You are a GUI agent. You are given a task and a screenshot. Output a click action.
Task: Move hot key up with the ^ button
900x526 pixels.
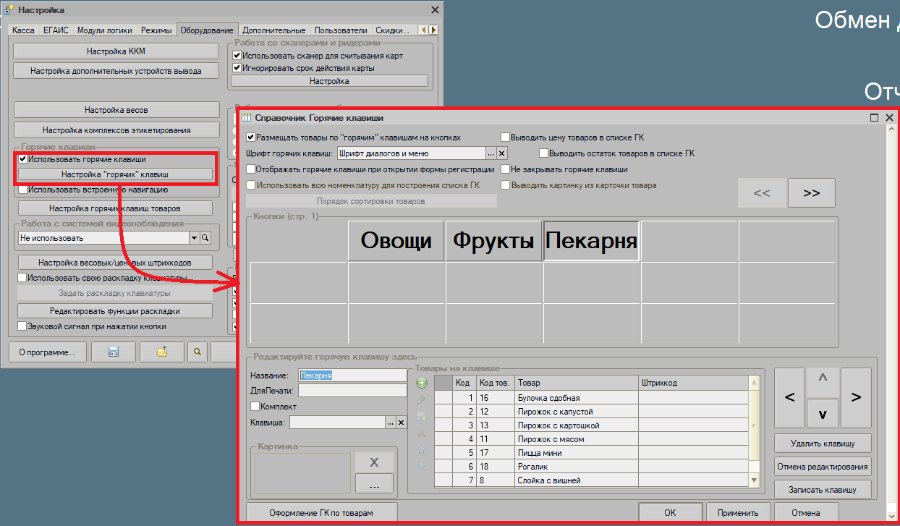[x=823, y=380]
